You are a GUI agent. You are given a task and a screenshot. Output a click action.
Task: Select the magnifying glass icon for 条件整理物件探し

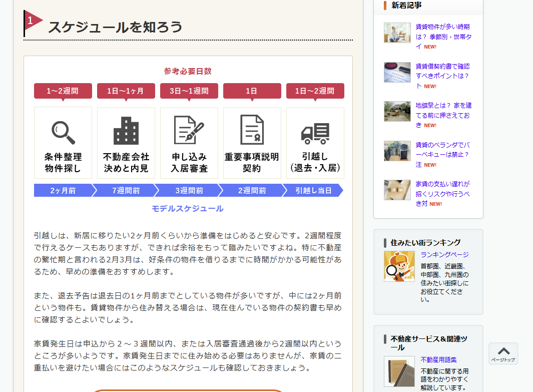63,131
